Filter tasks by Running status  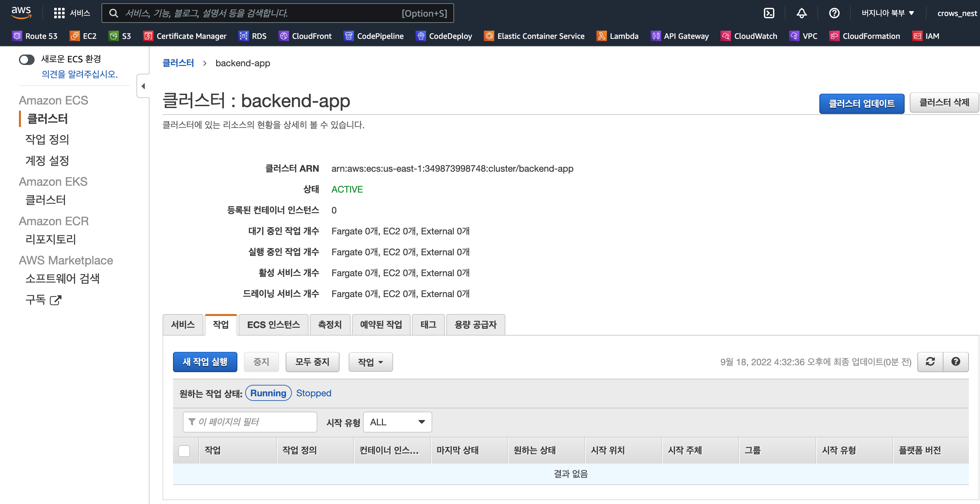coord(268,393)
